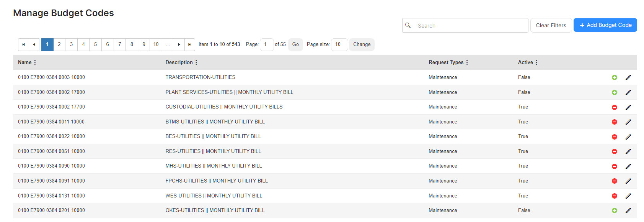Image resolution: width=644 pixels, height=222 pixels.
Task: Deactivate budget code 0100 E7900 0384 0002 17700
Action: point(614,107)
